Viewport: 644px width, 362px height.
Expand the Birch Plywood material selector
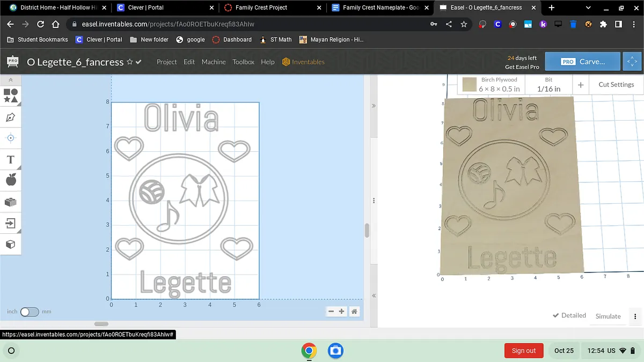pyautogui.click(x=499, y=84)
